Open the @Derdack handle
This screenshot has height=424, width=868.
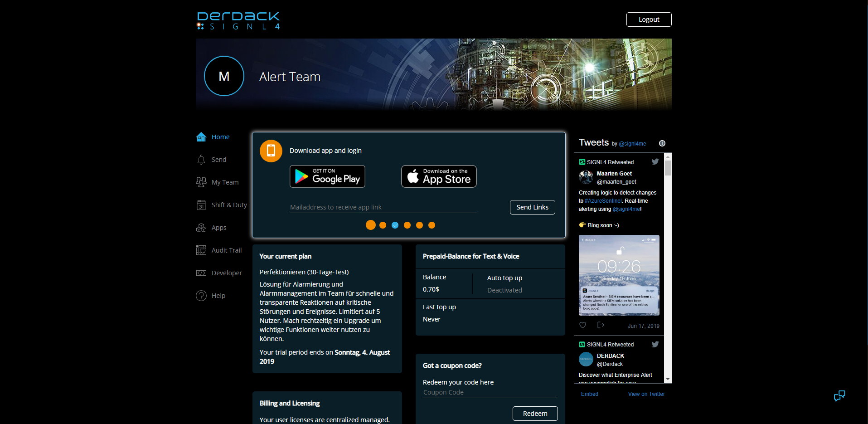tap(610, 364)
